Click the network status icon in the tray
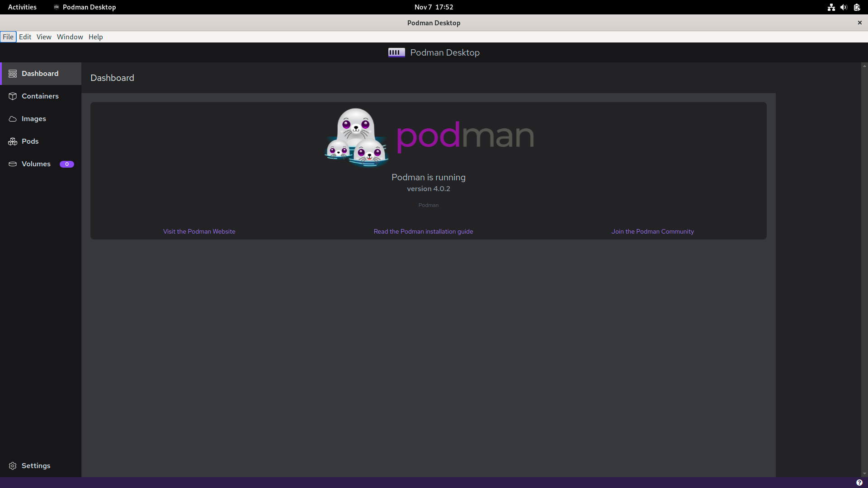The image size is (868, 488). [831, 7]
